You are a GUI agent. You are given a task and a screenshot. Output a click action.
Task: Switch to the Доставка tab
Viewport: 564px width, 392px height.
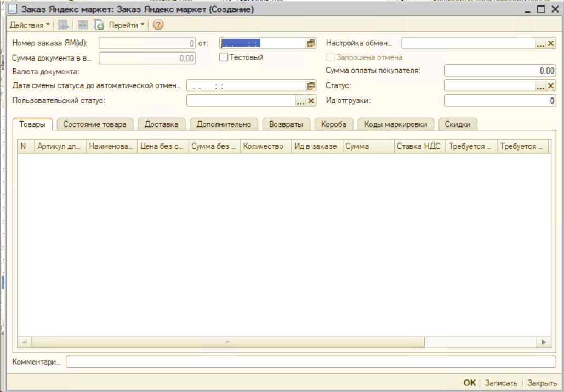coord(162,124)
